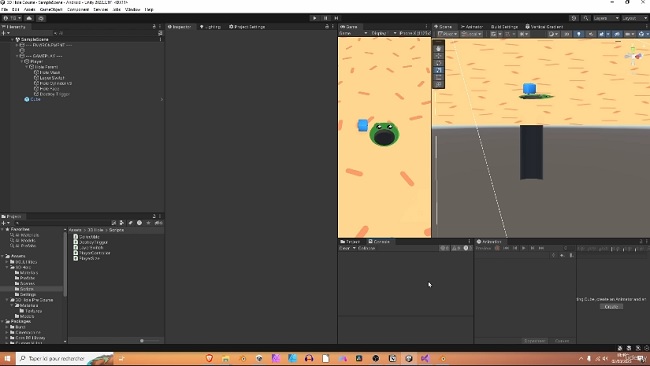Click the orientation gizmo in Scene view
Screen dimensions: 650x366
click(x=633, y=55)
